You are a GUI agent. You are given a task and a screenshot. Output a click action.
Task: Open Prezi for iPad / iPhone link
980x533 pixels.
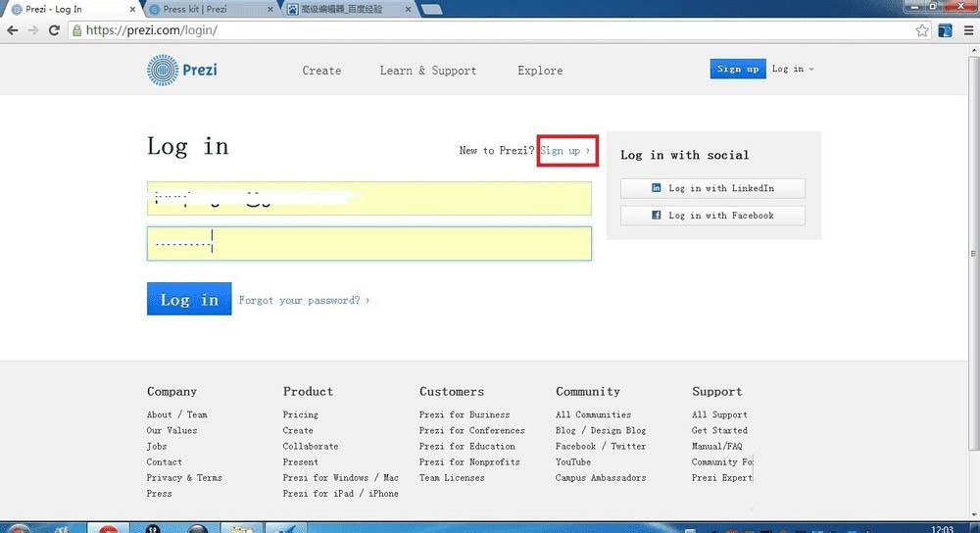(341, 493)
